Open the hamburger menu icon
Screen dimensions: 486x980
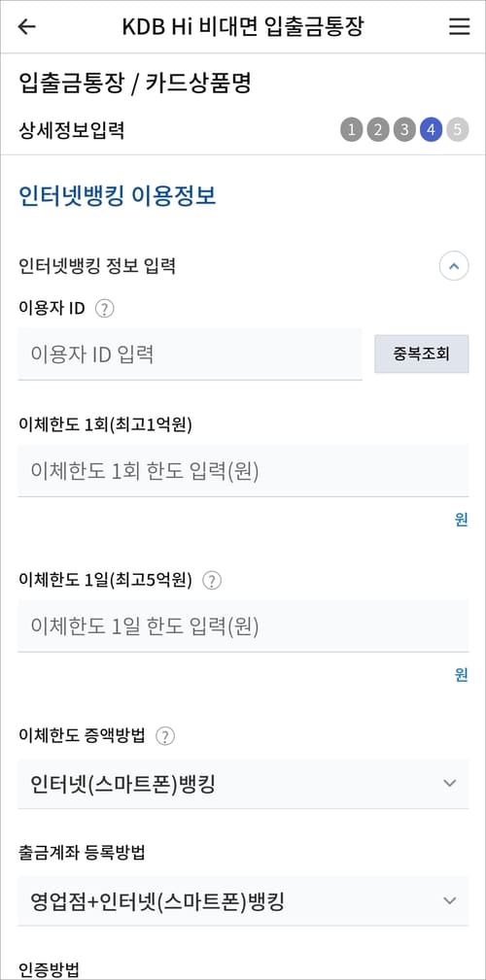pyautogui.click(x=459, y=27)
